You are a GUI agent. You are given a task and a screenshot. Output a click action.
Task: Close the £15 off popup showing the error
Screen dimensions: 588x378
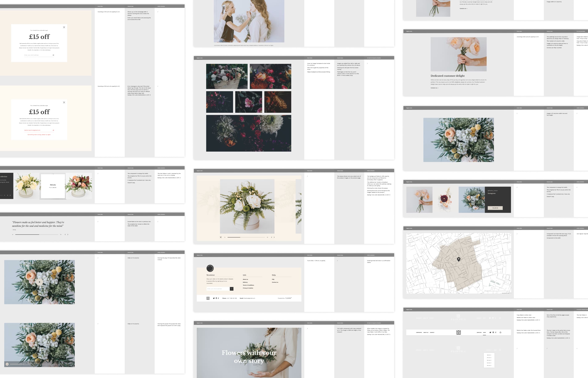click(x=64, y=102)
